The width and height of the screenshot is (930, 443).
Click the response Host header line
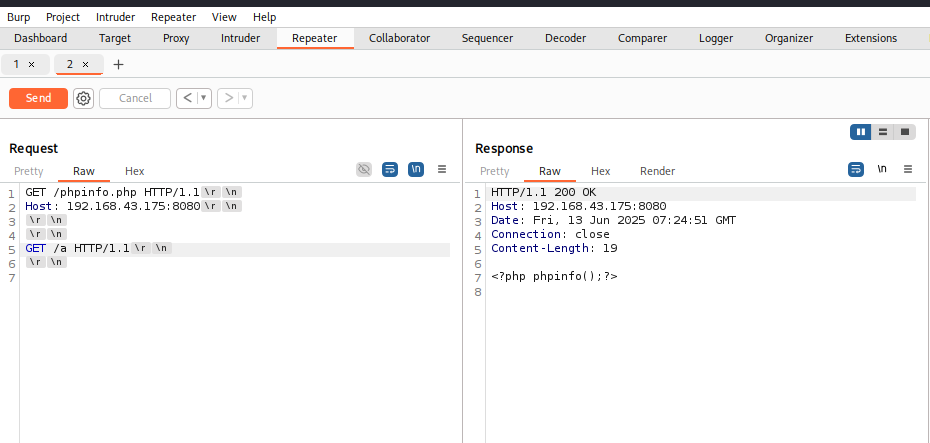point(578,206)
